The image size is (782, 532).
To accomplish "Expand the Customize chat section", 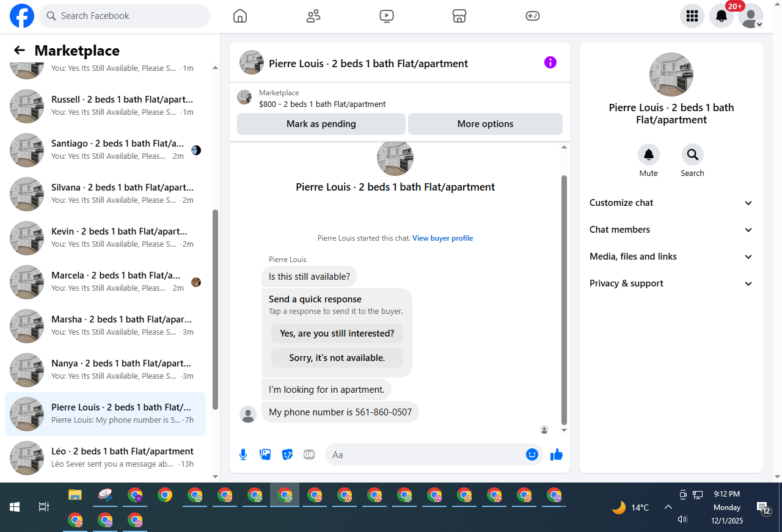I will pos(671,203).
